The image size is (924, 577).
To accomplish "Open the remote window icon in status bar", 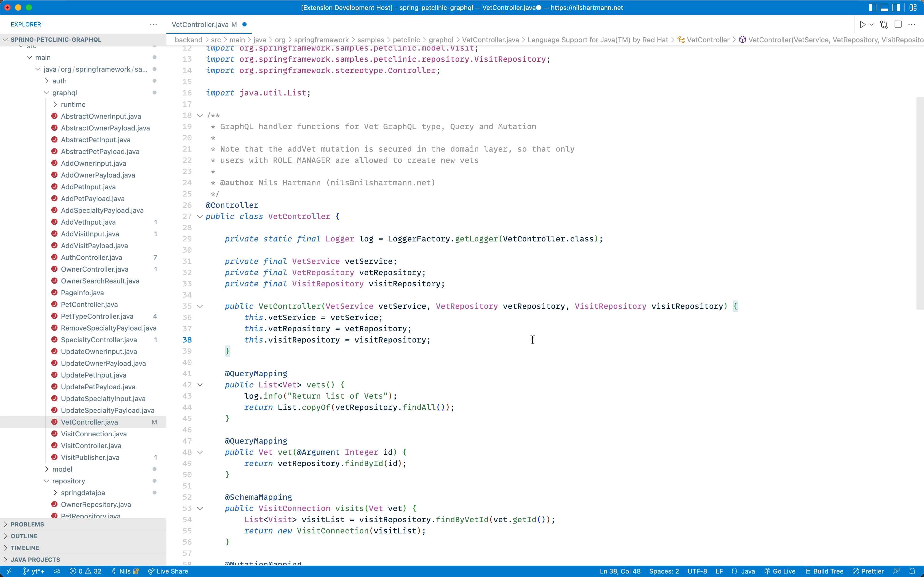I will point(9,571).
